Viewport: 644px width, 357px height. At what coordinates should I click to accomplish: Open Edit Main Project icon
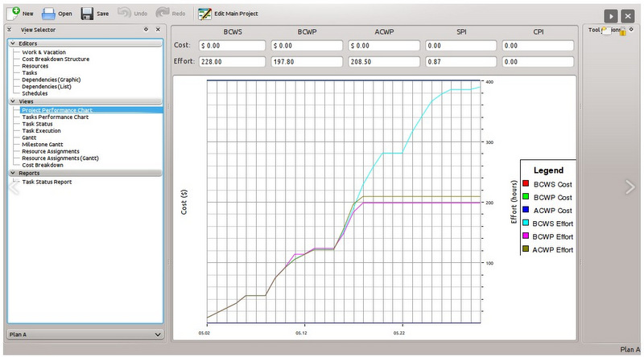point(204,14)
